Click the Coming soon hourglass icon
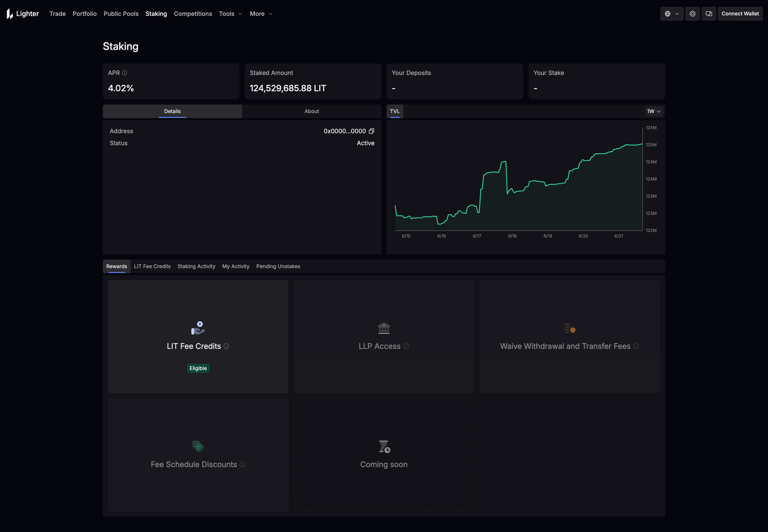Screen dimensions: 768x532 point(384,446)
